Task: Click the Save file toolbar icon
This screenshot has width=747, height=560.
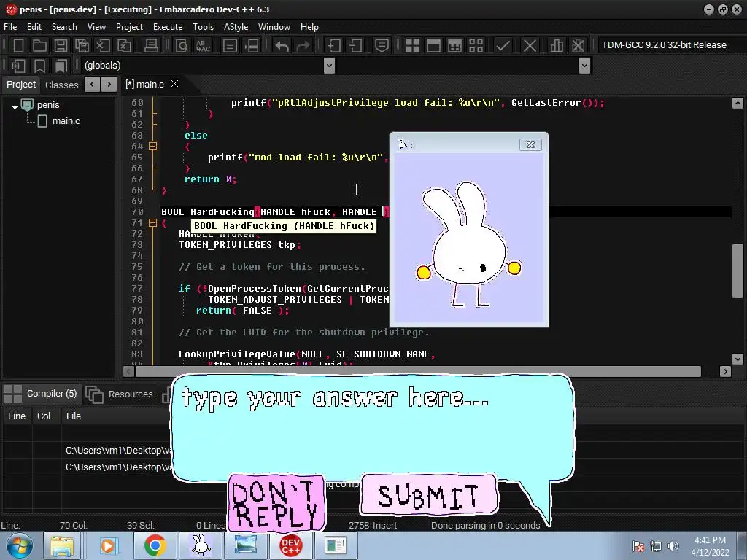Action: click(61, 46)
